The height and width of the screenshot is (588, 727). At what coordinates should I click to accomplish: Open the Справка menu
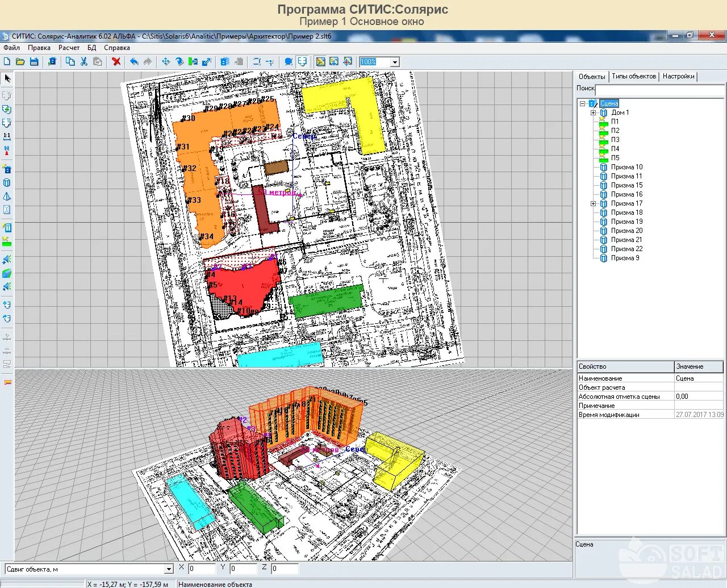117,48
